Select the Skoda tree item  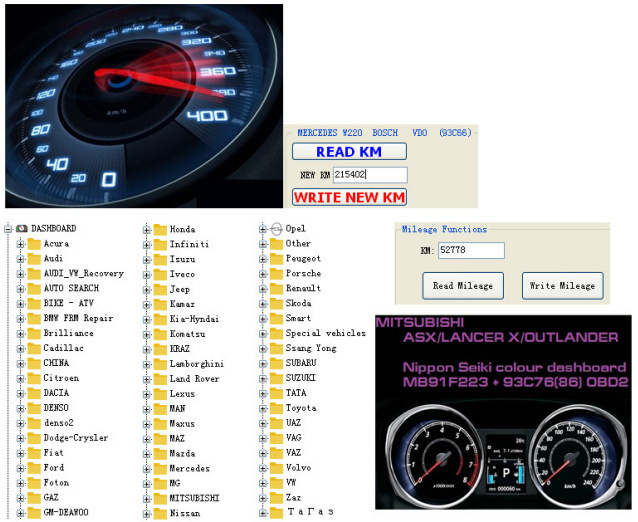[299, 304]
